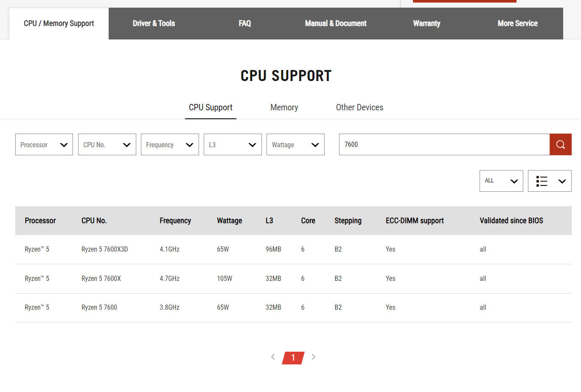The height and width of the screenshot is (392, 581).
Task: Switch to the Memory sub-tab
Action: (x=284, y=108)
